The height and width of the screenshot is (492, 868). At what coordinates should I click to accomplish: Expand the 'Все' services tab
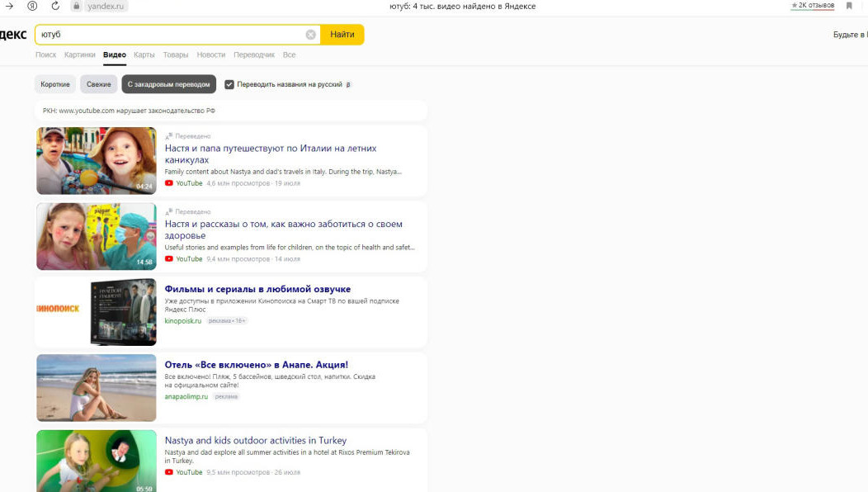point(289,54)
